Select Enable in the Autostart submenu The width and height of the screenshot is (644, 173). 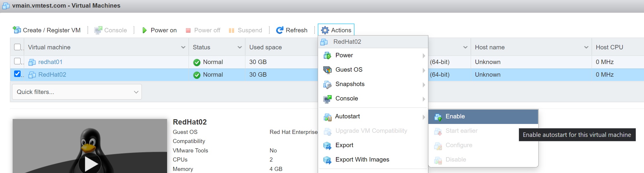click(x=455, y=117)
